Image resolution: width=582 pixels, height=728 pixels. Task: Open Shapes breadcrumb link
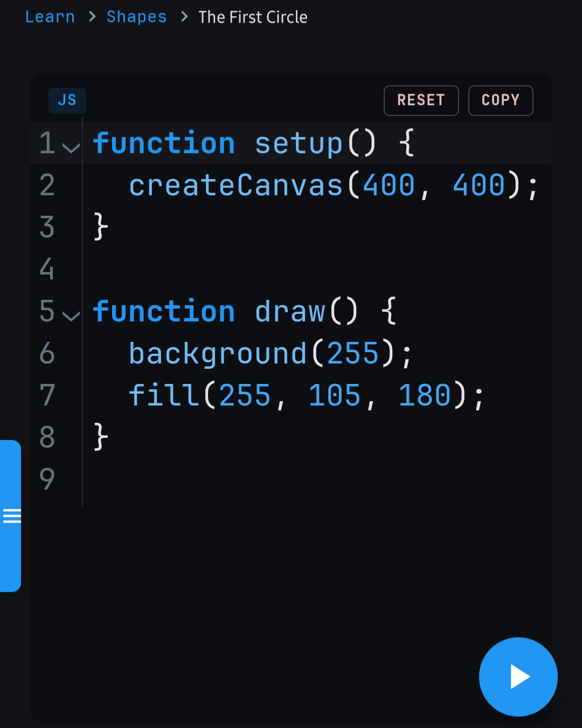pyautogui.click(x=137, y=17)
